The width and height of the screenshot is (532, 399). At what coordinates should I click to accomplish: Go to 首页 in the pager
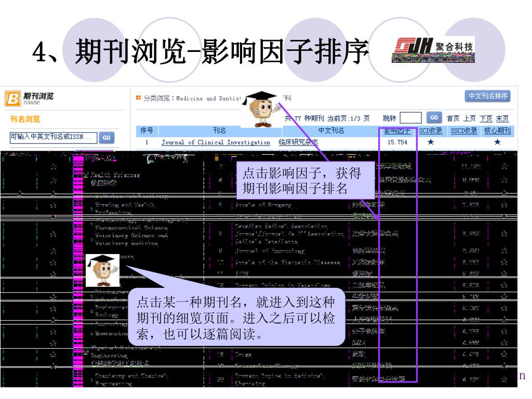[x=453, y=118]
